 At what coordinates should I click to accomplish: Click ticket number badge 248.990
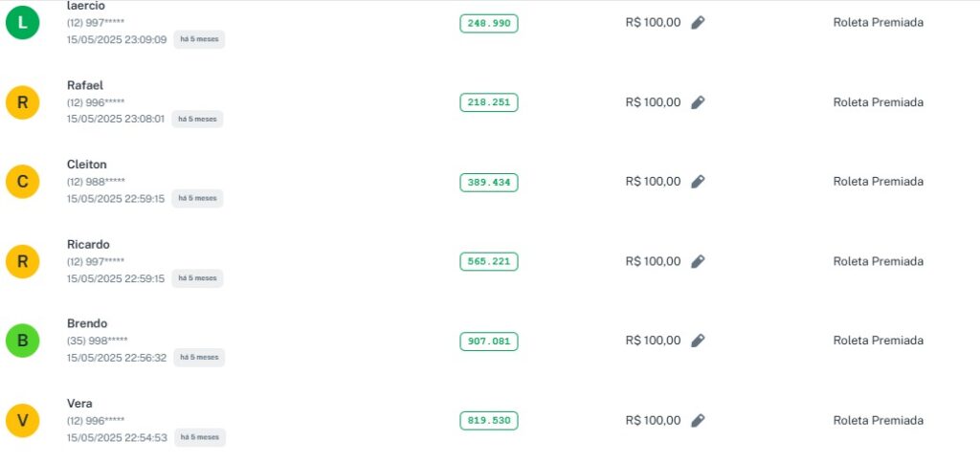point(488,23)
